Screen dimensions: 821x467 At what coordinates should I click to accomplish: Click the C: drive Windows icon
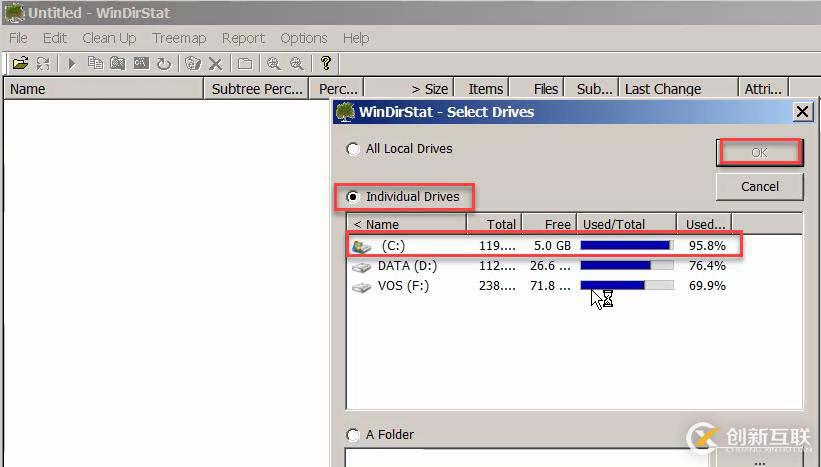pyautogui.click(x=361, y=246)
